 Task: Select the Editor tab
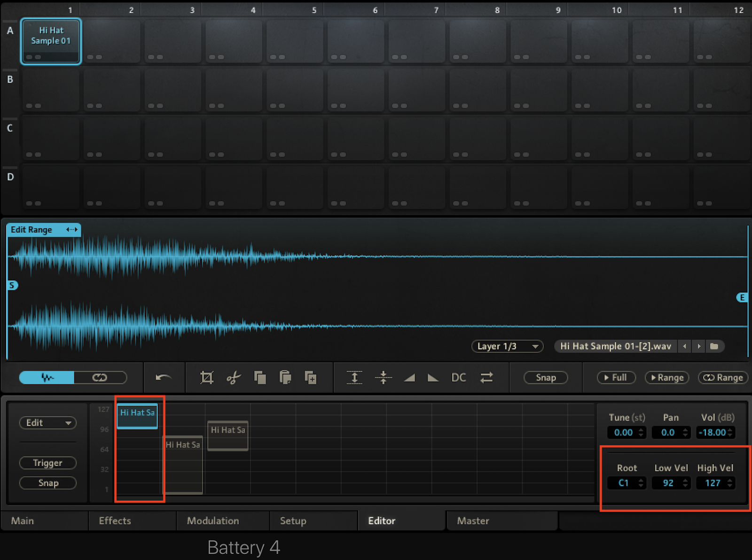(x=402, y=521)
